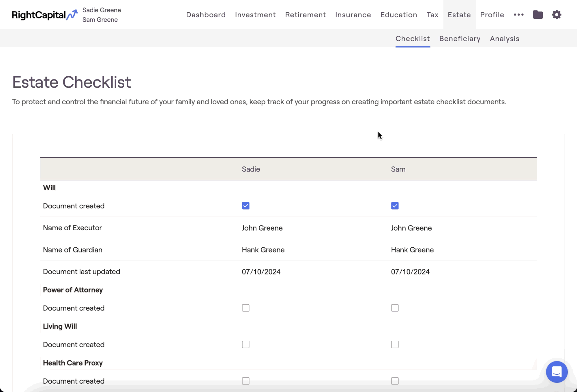Click the Sam column header

[398, 169]
